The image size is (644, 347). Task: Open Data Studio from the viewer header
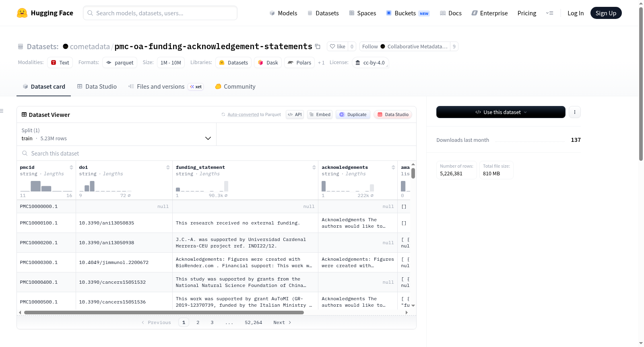point(393,114)
